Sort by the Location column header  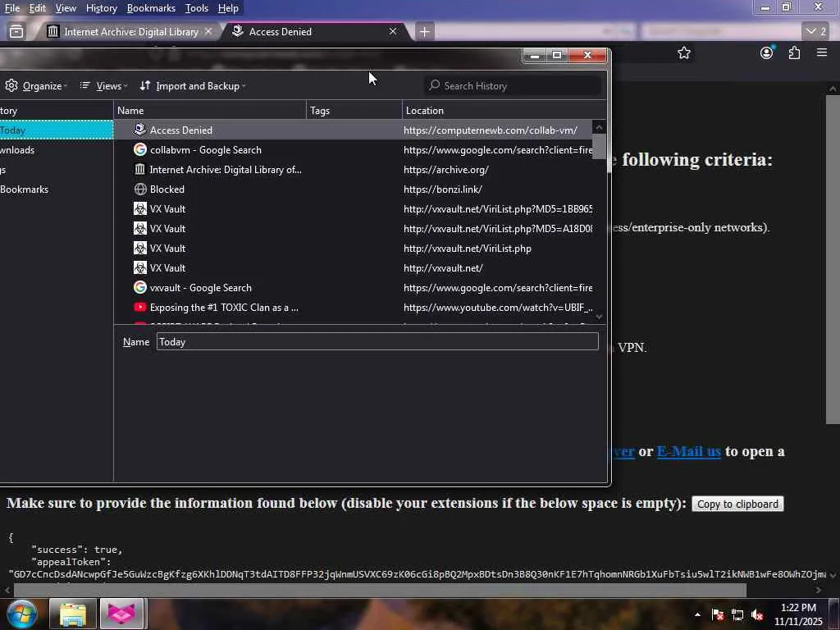(504, 111)
